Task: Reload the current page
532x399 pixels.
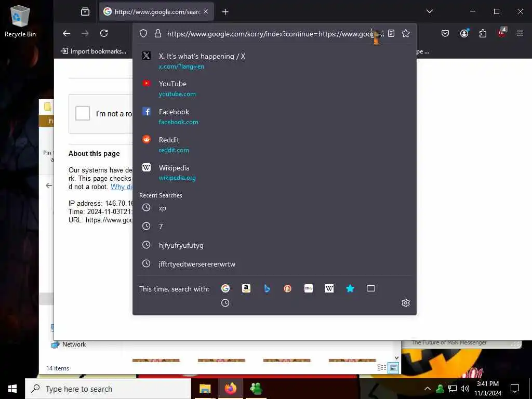Action: 104,33
